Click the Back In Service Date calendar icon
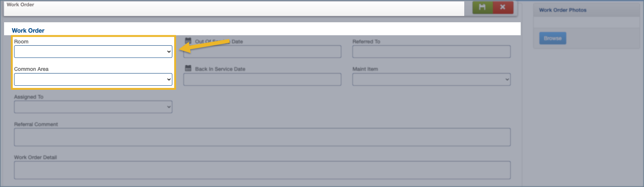 pos(188,68)
